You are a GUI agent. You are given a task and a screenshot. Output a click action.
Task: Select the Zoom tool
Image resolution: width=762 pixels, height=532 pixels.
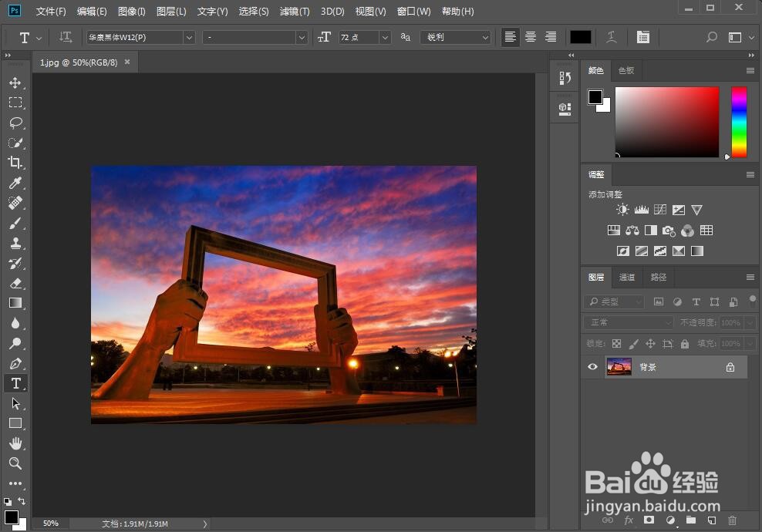[15, 463]
